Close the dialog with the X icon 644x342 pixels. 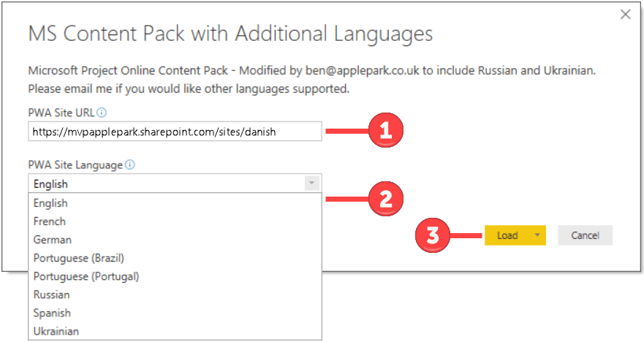click(625, 15)
